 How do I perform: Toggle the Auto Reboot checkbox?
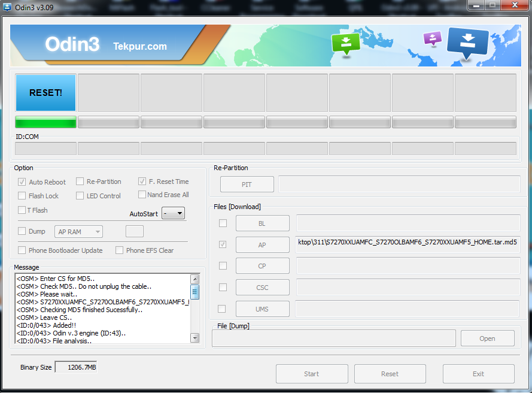pyautogui.click(x=22, y=182)
